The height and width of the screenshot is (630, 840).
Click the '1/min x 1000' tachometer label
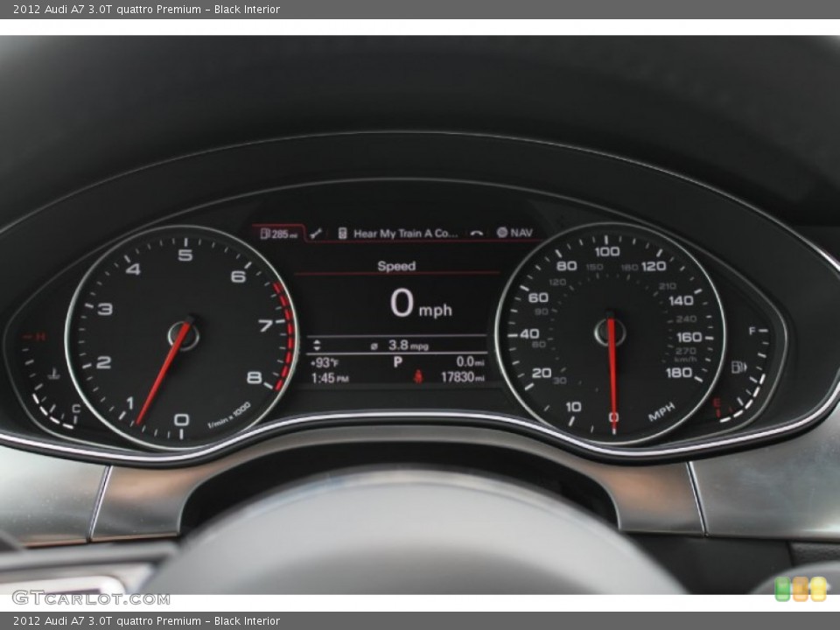229,415
